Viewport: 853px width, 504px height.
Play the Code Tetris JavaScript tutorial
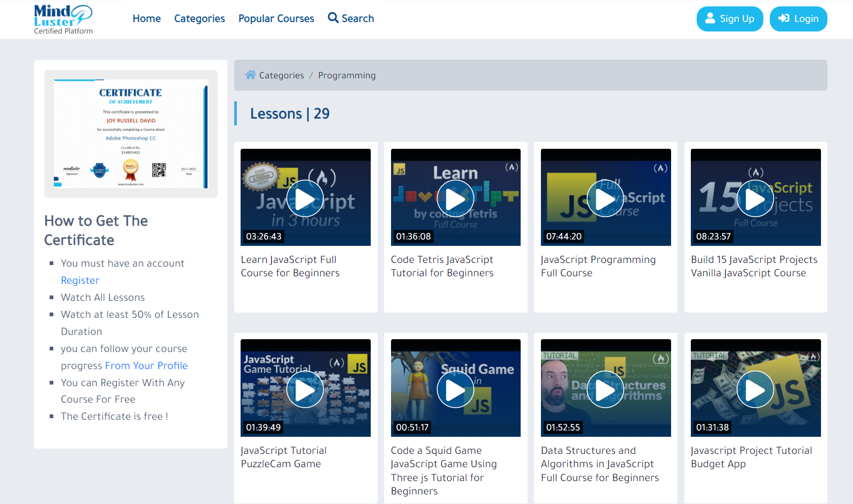(x=455, y=199)
